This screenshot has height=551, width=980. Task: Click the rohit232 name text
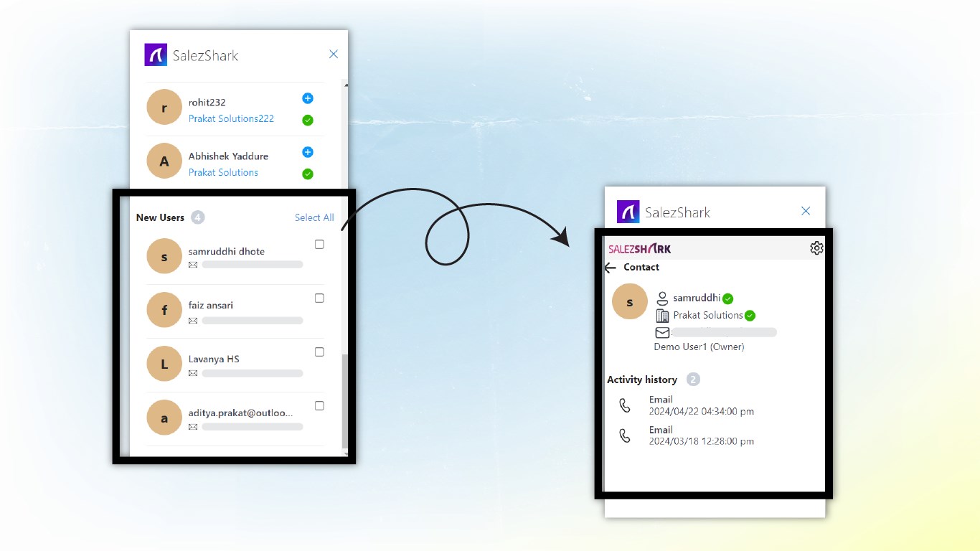[x=207, y=103]
